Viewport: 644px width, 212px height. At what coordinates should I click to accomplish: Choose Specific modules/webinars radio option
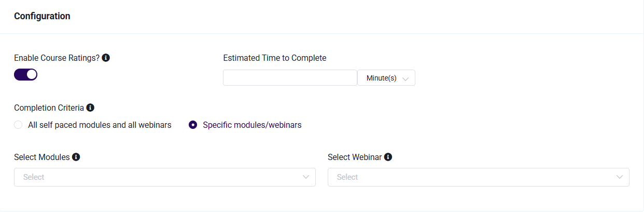tap(193, 125)
